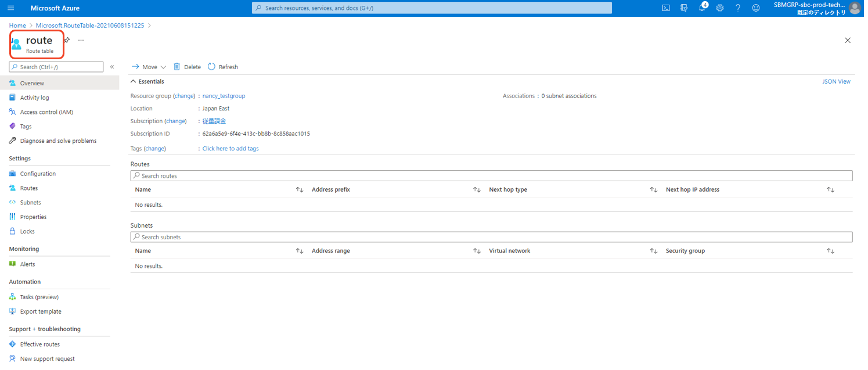Open the more options ellipsis beside route
Viewport: 868px width, 370px height.
(x=81, y=40)
